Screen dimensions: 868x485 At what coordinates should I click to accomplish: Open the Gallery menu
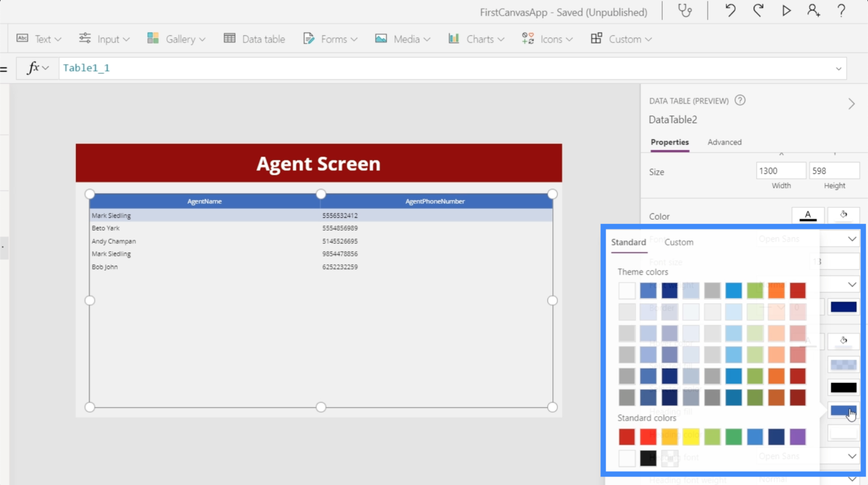176,39
